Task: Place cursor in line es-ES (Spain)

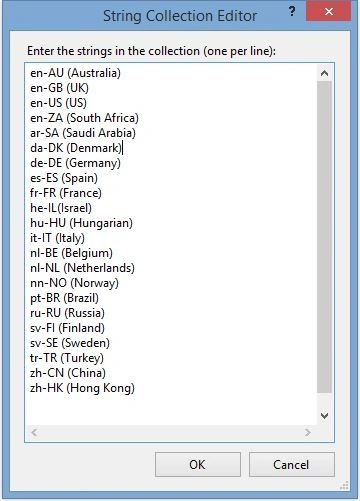Action: [x=64, y=178]
